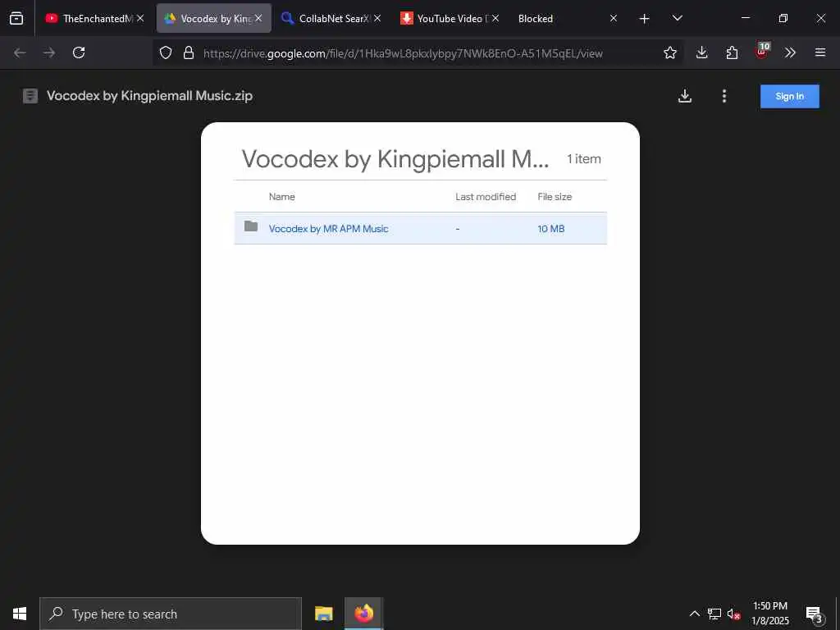Viewport: 840px width, 630px height.
Task: Switch to CollabNet SearX tab
Action: click(331, 18)
